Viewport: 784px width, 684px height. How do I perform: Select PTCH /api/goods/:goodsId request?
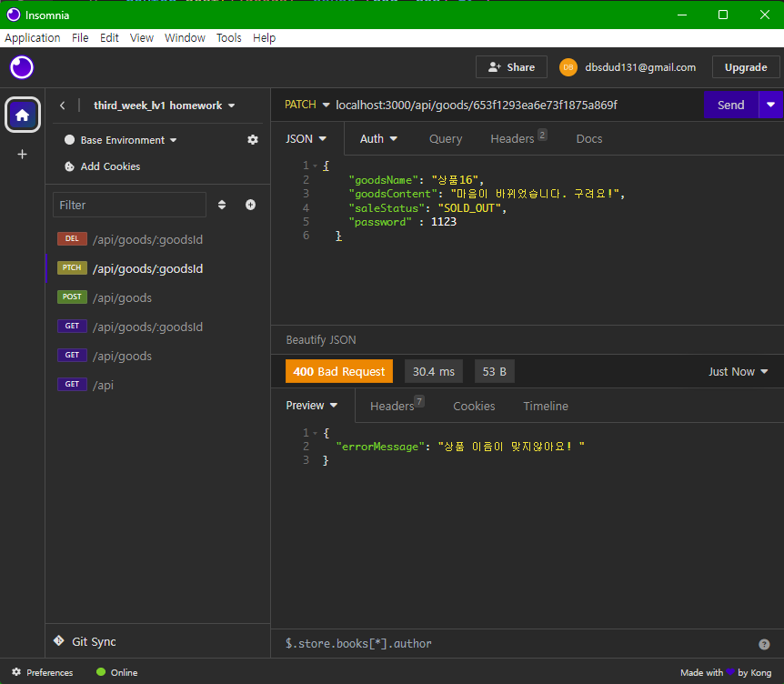157,268
